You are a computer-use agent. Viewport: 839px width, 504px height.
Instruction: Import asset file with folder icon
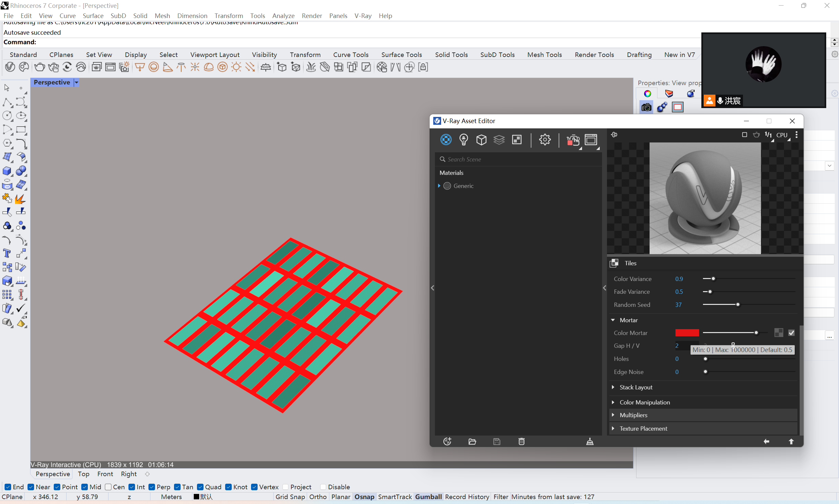tap(472, 441)
